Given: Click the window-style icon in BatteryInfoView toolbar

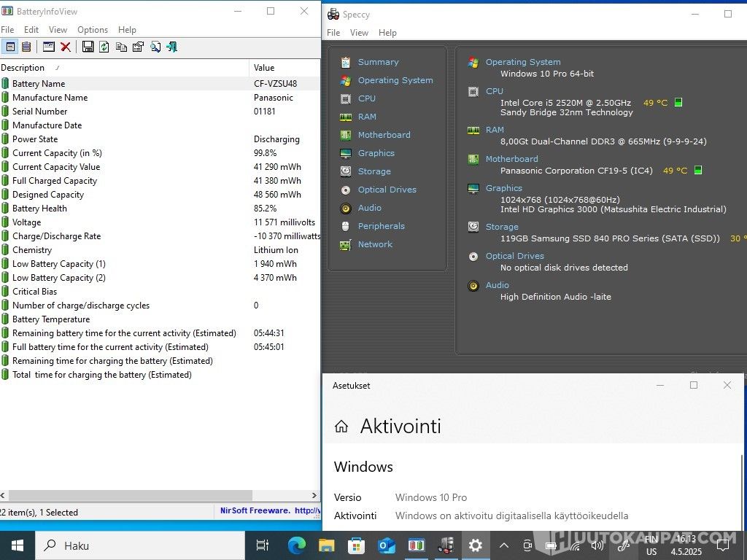Looking at the screenshot, I should coord(49,47).
